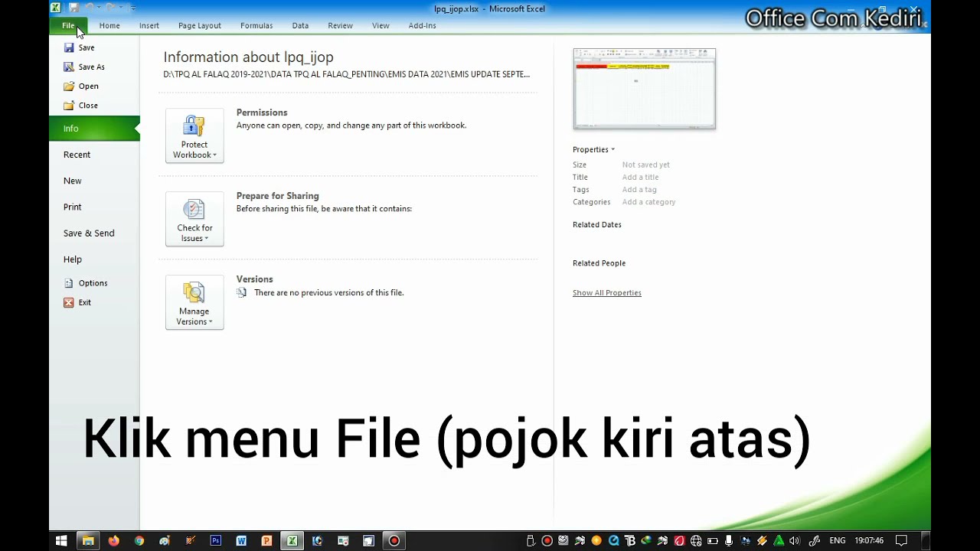Open the Paint palette app on taskbar
This screenshot has width=980, height=551.
click(165, 541)
